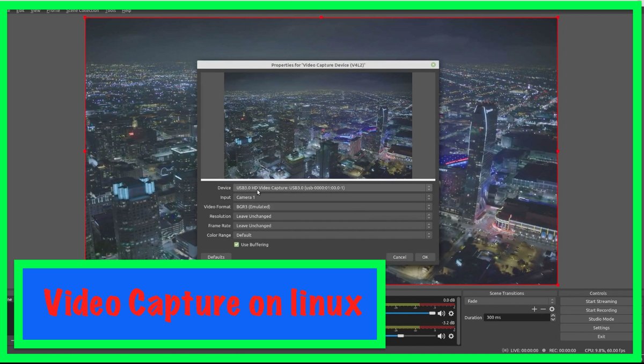Click the LIVE status indicator icon
Image resolution: width=644 pixels, height=364 pixels.
tap(505, 350)
